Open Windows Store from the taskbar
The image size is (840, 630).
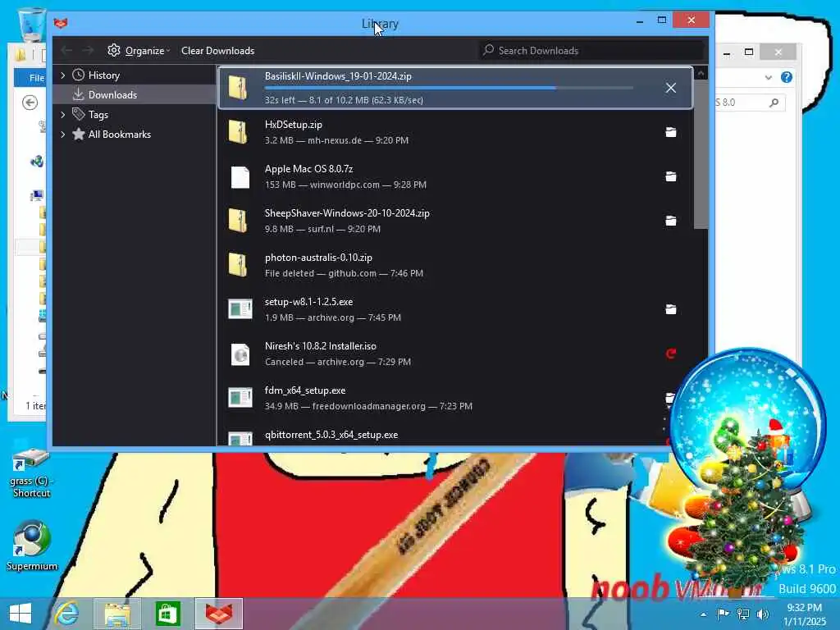[x=167, y=614]
